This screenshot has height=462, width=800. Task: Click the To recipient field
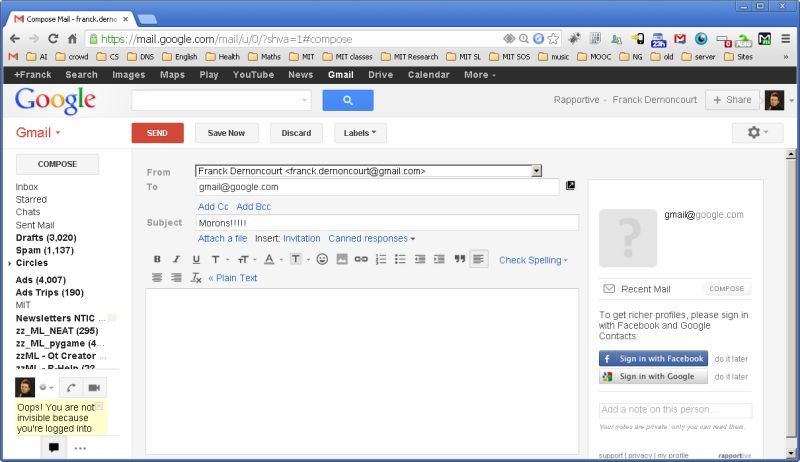[x=377, y=187]
